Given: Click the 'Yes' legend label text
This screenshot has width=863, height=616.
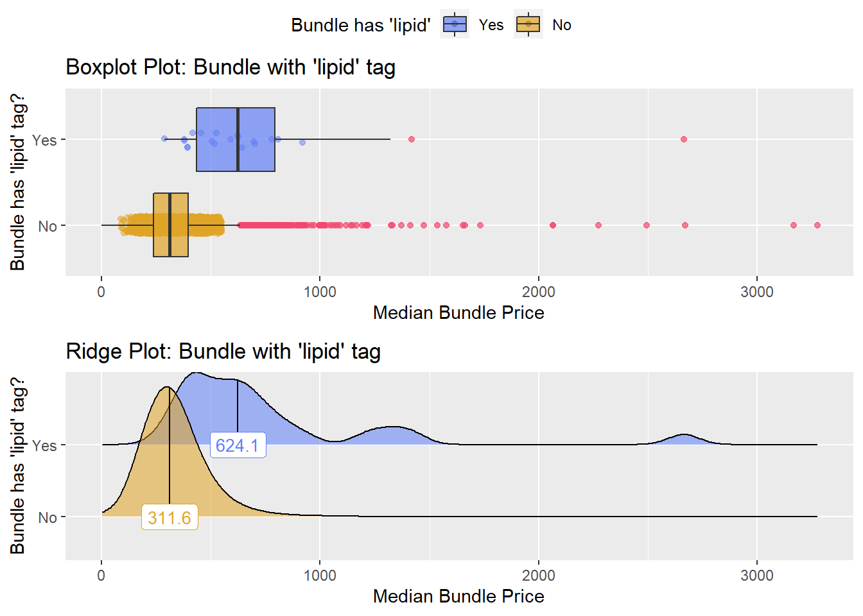Looking at the screenshot, I should click(491, 25).
